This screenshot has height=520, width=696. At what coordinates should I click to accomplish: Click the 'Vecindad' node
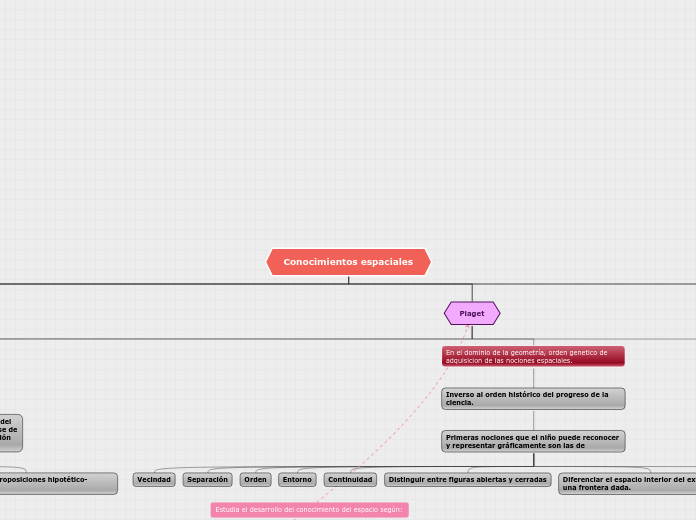[x=154, y=480]
